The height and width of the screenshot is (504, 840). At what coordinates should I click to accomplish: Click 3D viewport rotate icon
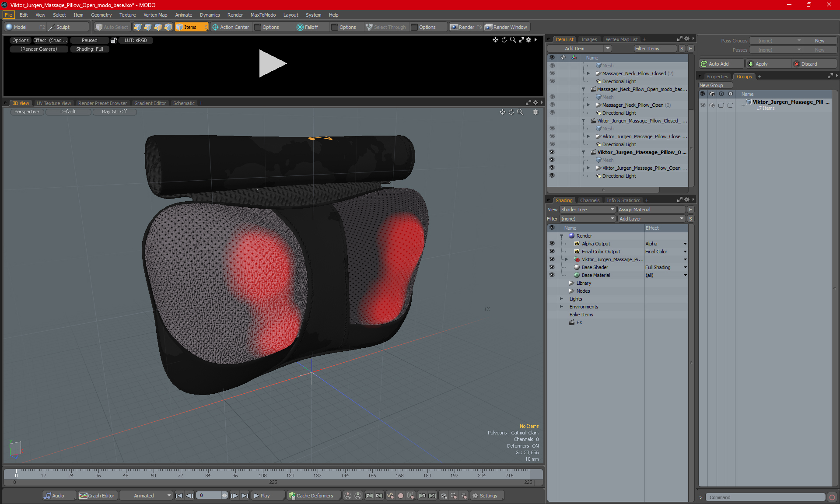511,112
